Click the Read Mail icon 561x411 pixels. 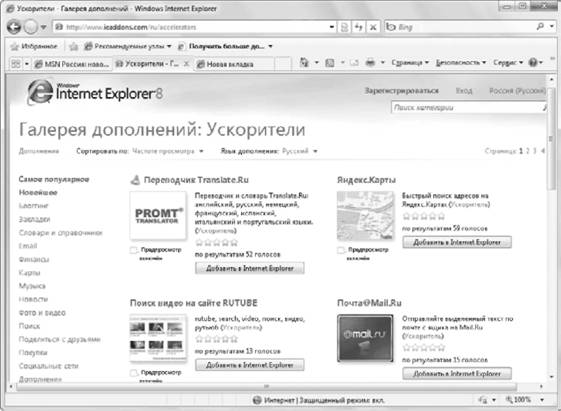[x=354, y=63]
